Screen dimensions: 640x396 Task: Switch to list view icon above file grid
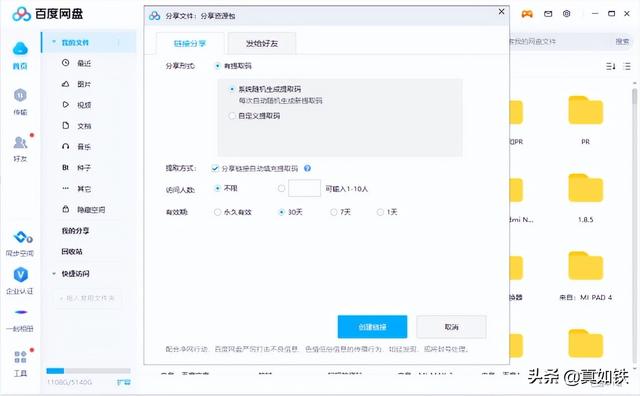click(627, 66)
